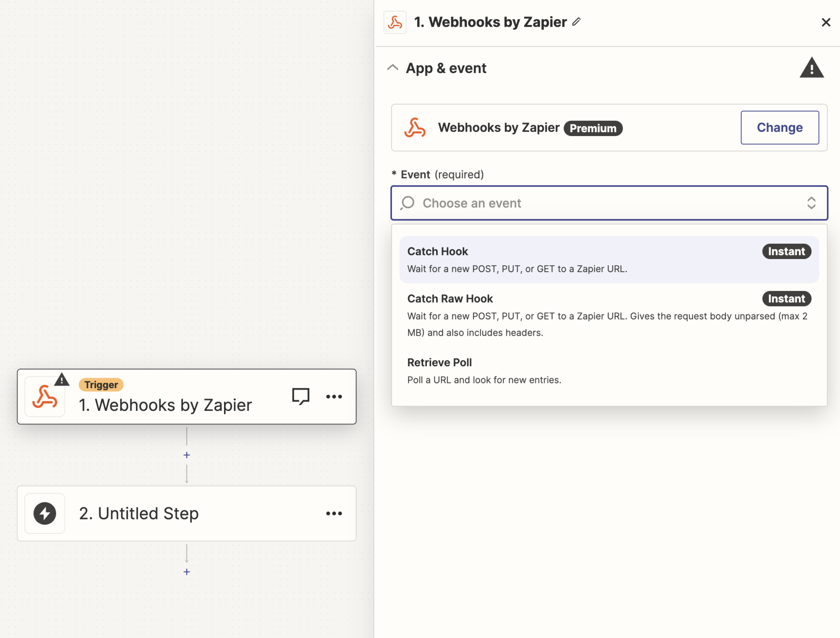The width and height of the screenshot is (840, 638).
Task: Collapse the App & event section chevron
Action: 392,68
